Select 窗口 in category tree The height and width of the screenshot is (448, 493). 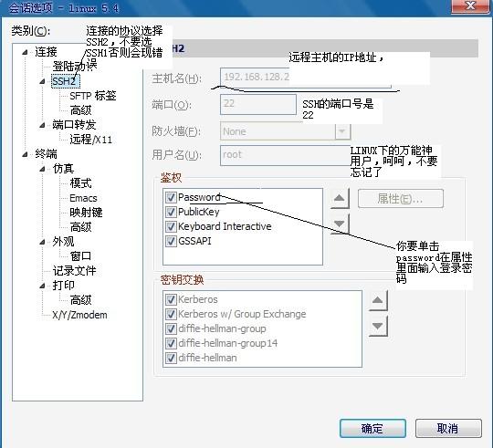[x=81, y=256]
